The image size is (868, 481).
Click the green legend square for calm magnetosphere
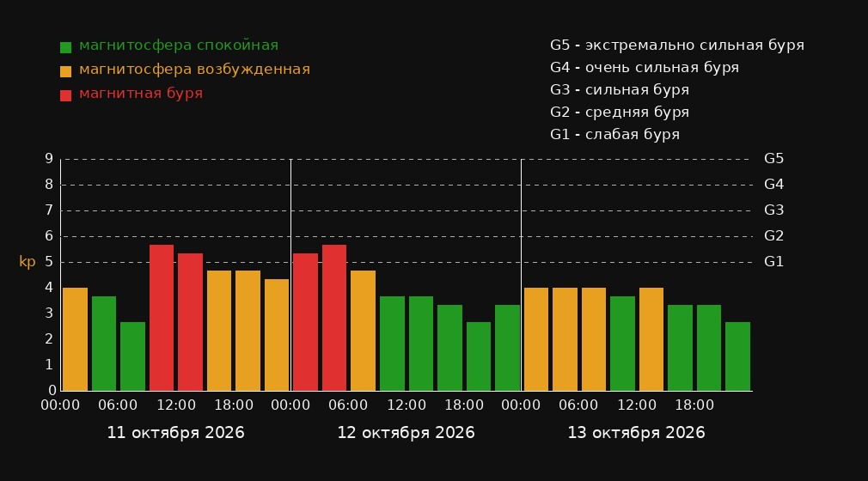pyautogui.click(x=65, y=47)
